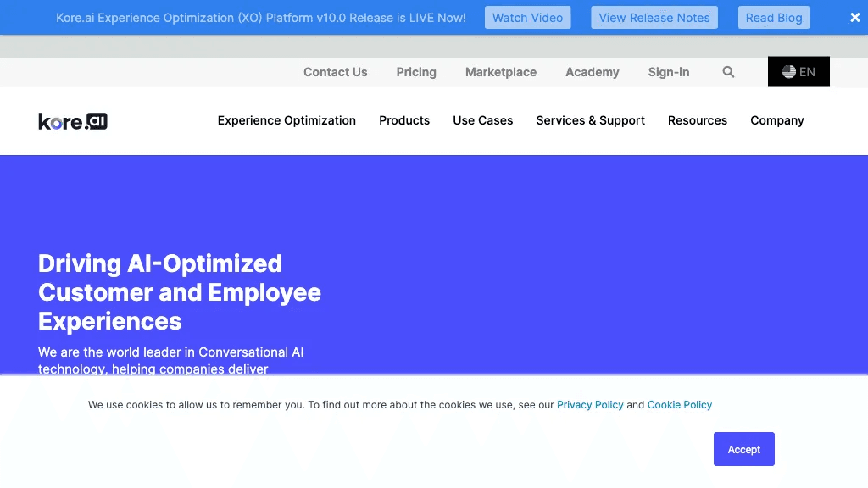868x488 pixels.
Task: Click the globe flag icon beside EN
Action: [x=789, y=72]
